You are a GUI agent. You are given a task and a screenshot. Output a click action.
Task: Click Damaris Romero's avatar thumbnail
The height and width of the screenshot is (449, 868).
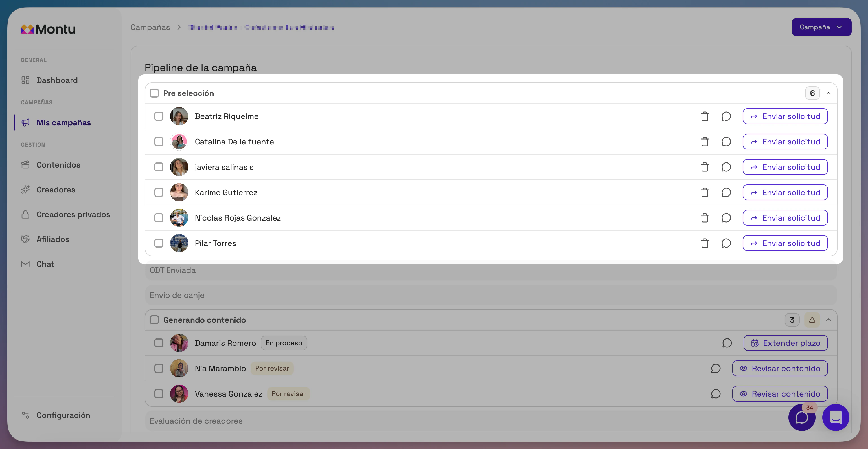click(x=179, y=343)
